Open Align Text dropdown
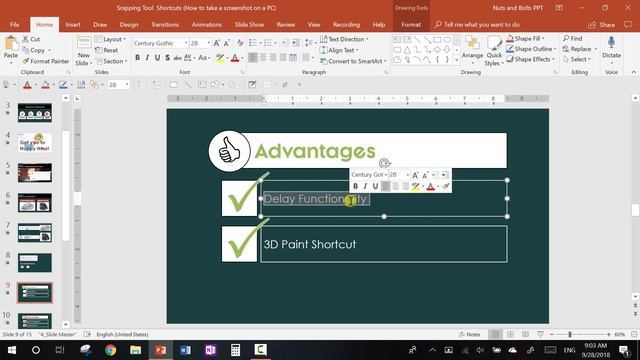640x360 pixels. (339, 50)
